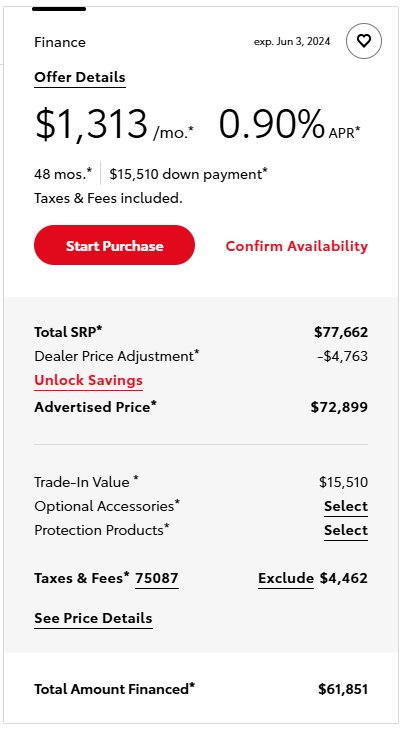Toggle Exclude for Taxes & Fees

(x=286, y=578)
